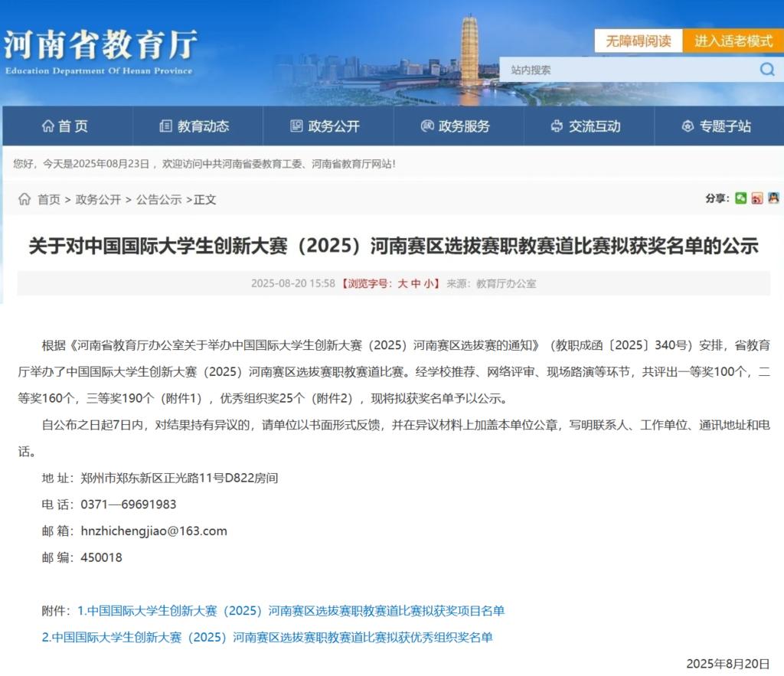Click the home icon in breadcrumb

pyautogui.click(x=24, y=199)
